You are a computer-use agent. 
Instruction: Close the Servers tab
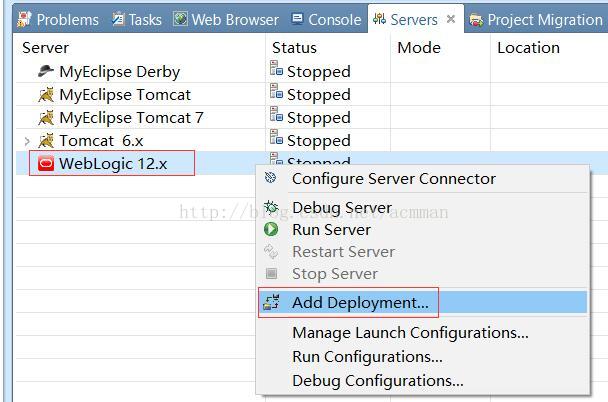pyautogui.click(x=451, y=19)
